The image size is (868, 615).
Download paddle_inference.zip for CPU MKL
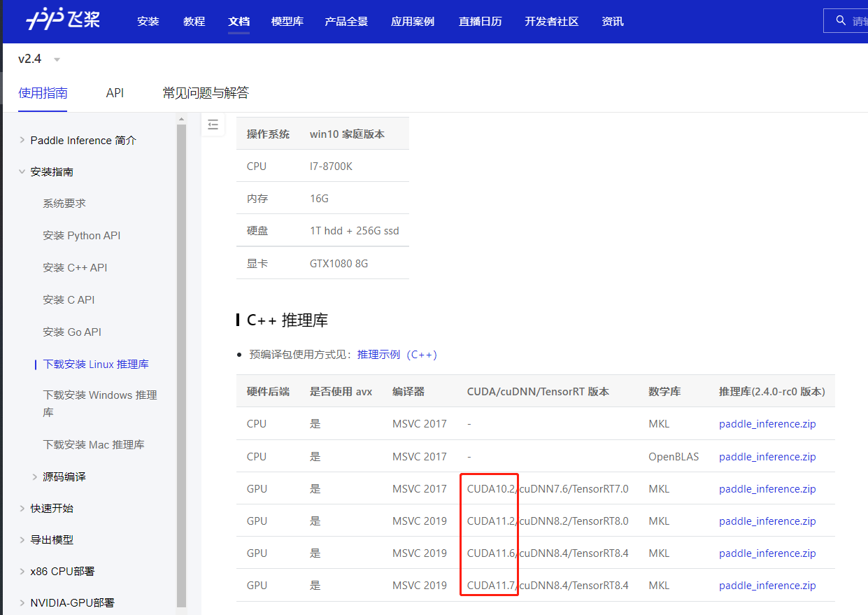click(767, 424)
